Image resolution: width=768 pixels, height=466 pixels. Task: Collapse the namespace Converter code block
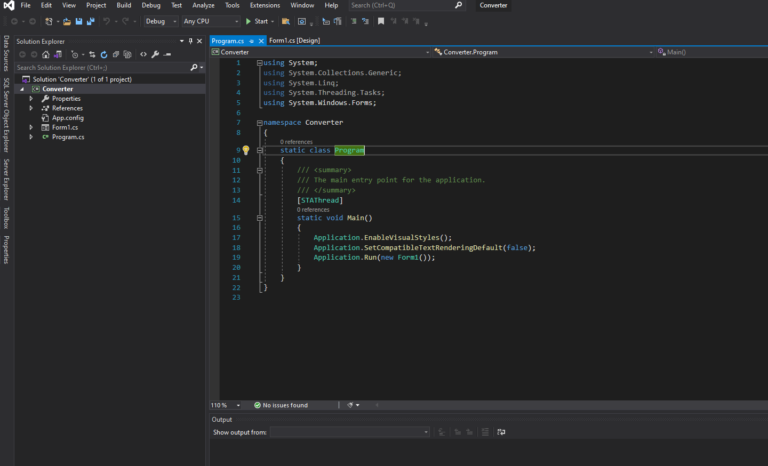(x=260, y=123)
